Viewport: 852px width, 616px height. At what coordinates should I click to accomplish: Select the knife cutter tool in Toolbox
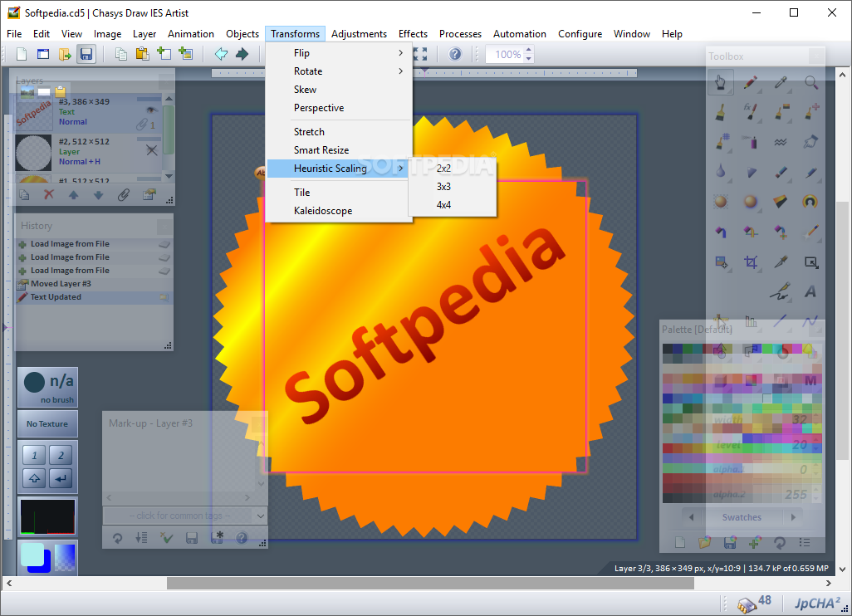[781, 262]
